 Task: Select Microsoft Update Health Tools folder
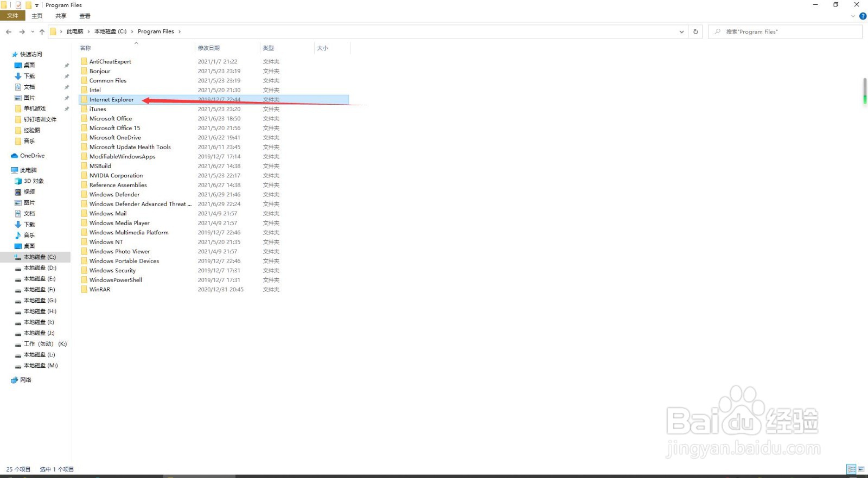tap(130, 147)
